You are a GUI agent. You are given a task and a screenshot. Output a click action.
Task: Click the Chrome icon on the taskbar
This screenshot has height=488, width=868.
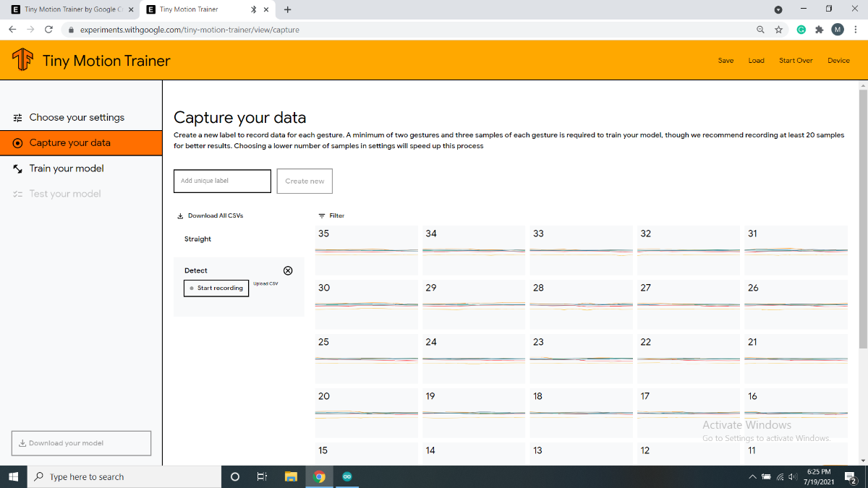click(319, 476)
